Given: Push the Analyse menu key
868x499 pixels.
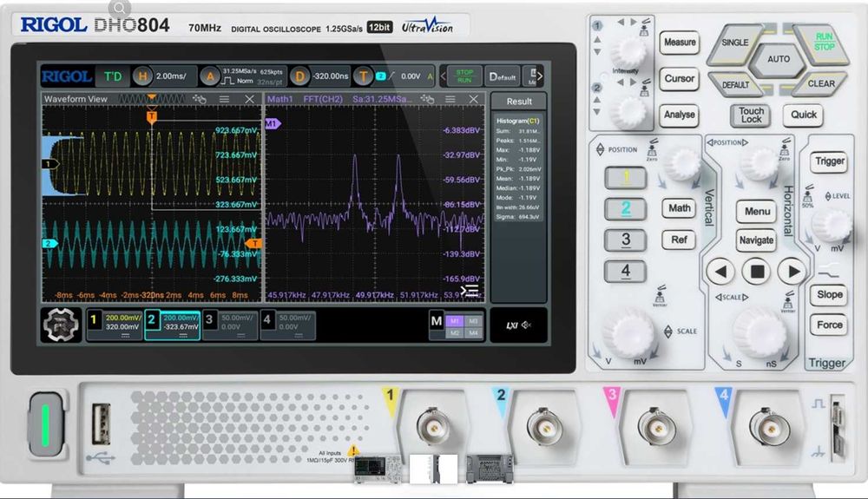Looking at the screenshot, I should (680, 115).
